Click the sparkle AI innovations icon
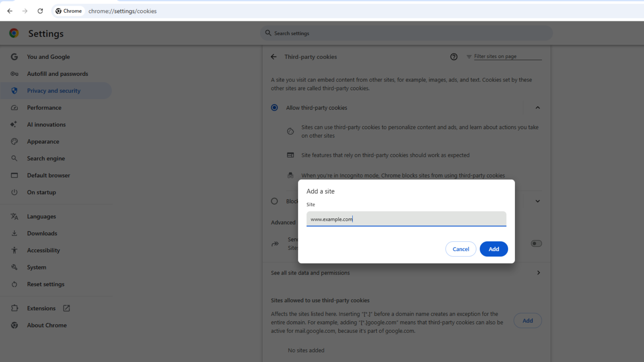 pyautogui.click(x=13, y=124)
